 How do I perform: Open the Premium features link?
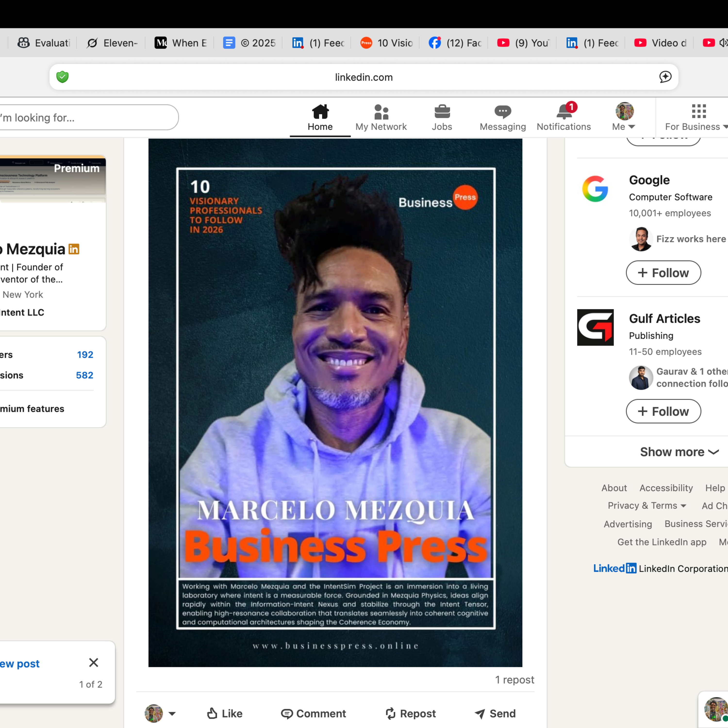[x=32, y=409]
